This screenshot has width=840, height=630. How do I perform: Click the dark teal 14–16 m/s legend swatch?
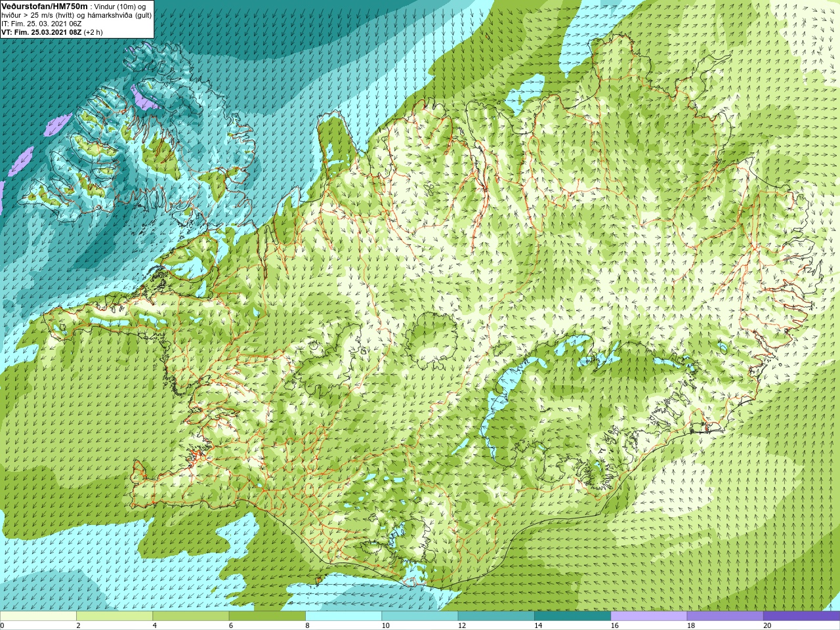572,616
